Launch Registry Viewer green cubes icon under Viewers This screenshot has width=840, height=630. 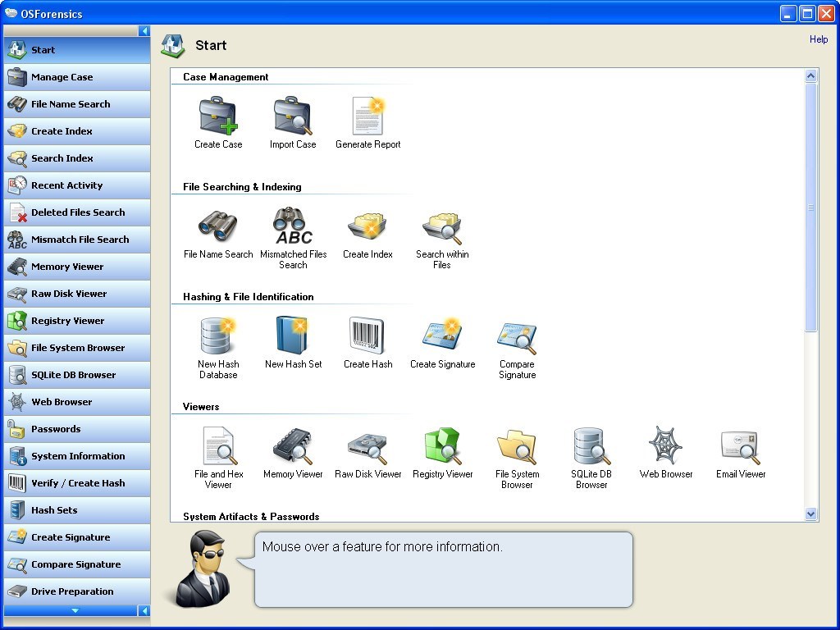442,445
